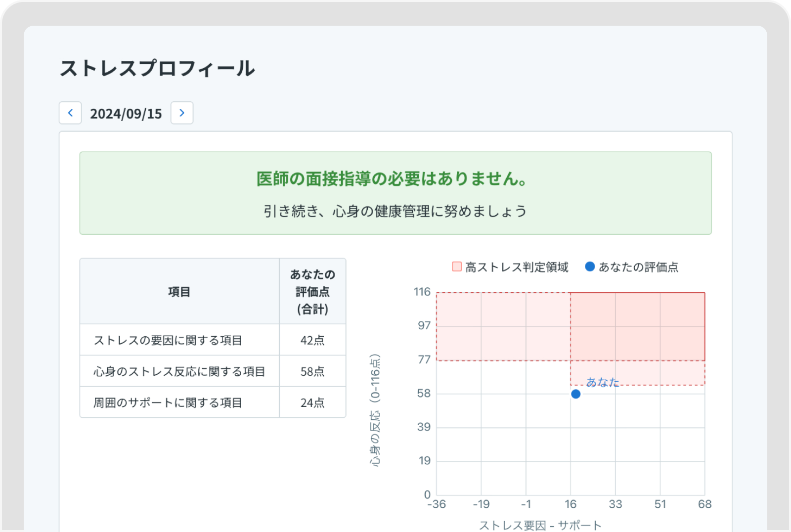Go to next date with right chevron

tap(182, 113)
